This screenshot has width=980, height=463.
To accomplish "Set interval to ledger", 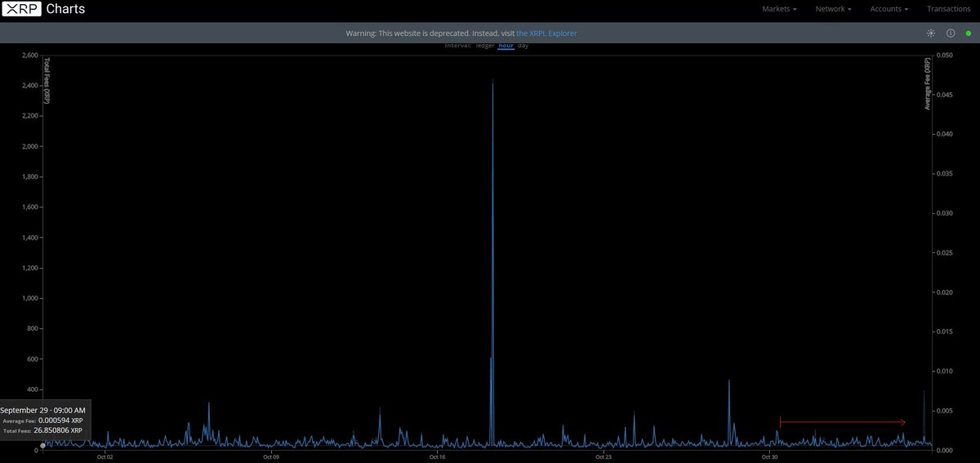I will pos(485,46).
